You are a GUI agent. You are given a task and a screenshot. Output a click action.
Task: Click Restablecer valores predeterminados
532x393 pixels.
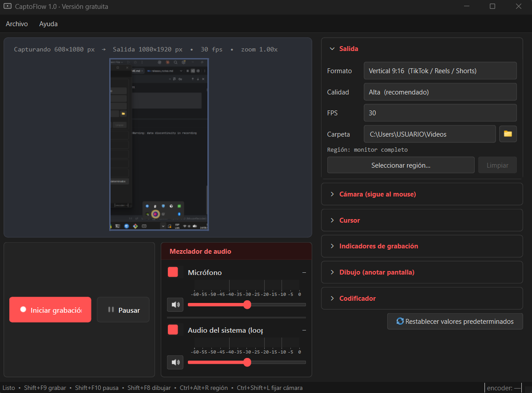point(455,322)
